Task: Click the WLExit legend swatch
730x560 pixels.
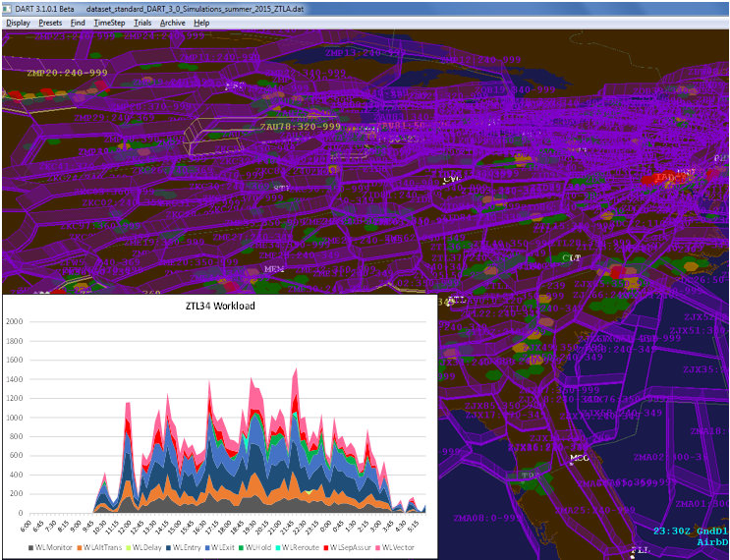Action: [x=207, y=547]
